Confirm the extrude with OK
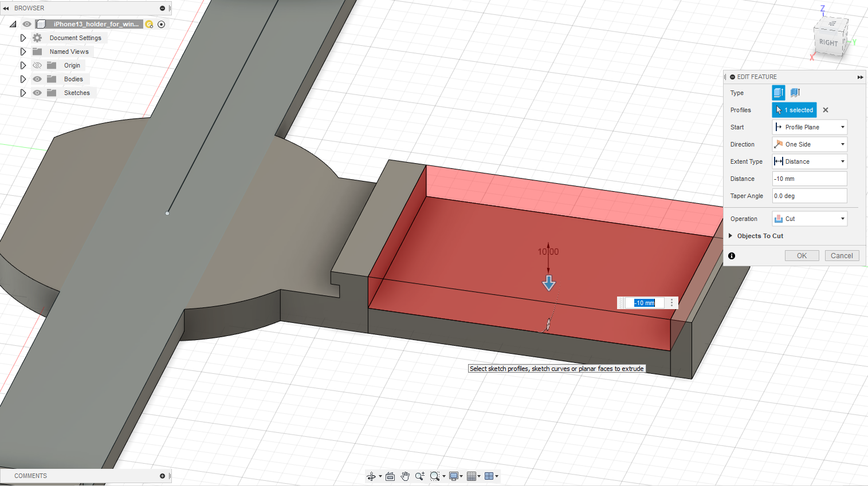This screenshot has width=868, height=486. coord(802,256)
